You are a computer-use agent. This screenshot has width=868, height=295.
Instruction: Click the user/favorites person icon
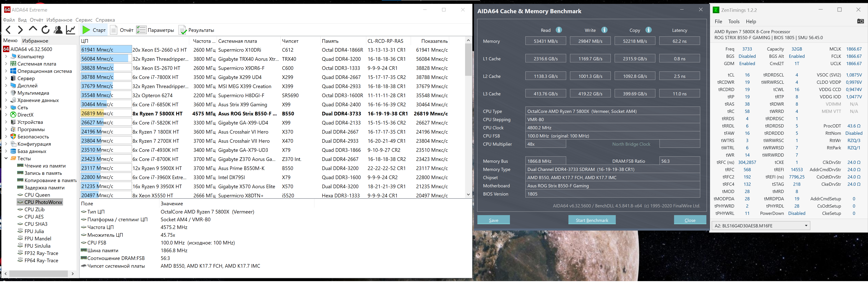pyautogui.click(x=58, y=30)
